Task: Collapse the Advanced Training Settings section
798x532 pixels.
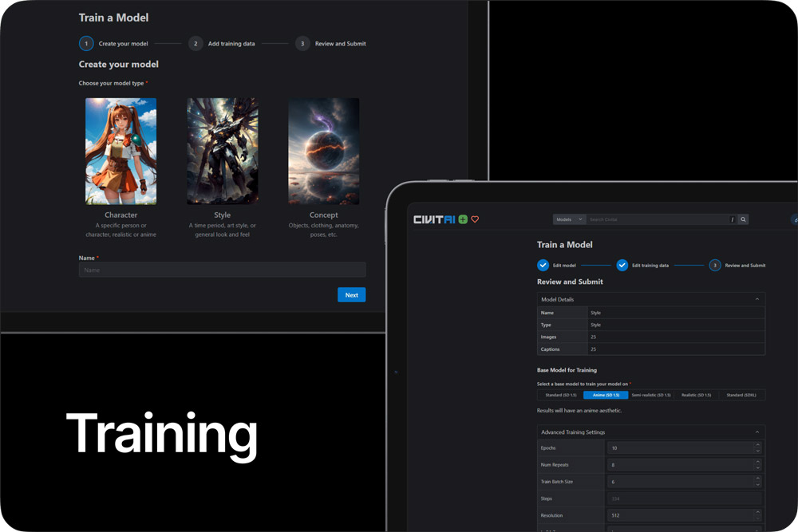Action: tap(757, 432)
